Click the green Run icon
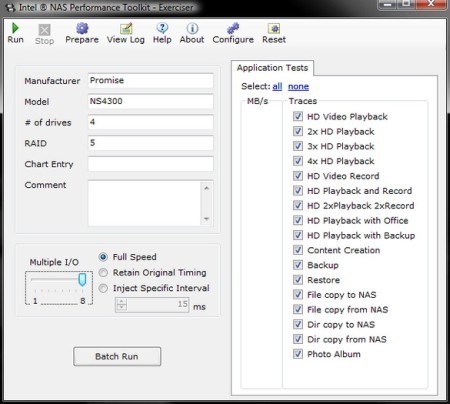This screenshot has height=404, width=450. 15,28
